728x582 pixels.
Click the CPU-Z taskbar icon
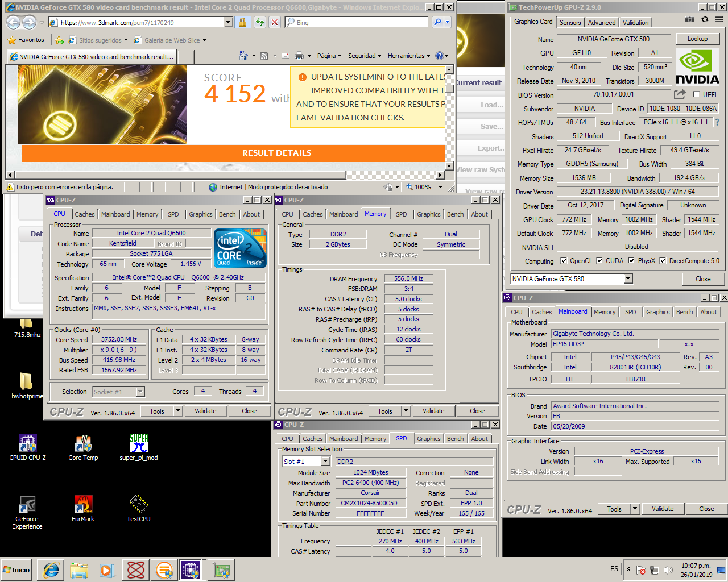tap(192, 569)
